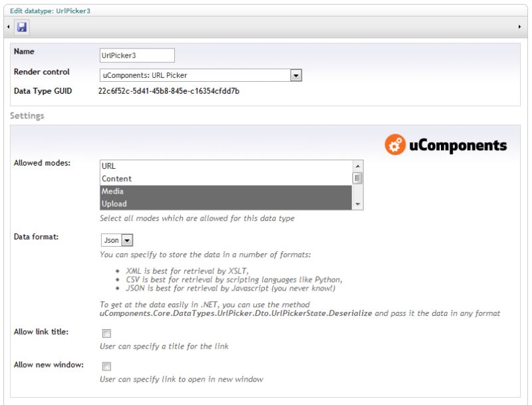The height and width of the screenshot is (405, 532).
Task: Expand the uComponents: URL Picker selector
Action: 295,75
